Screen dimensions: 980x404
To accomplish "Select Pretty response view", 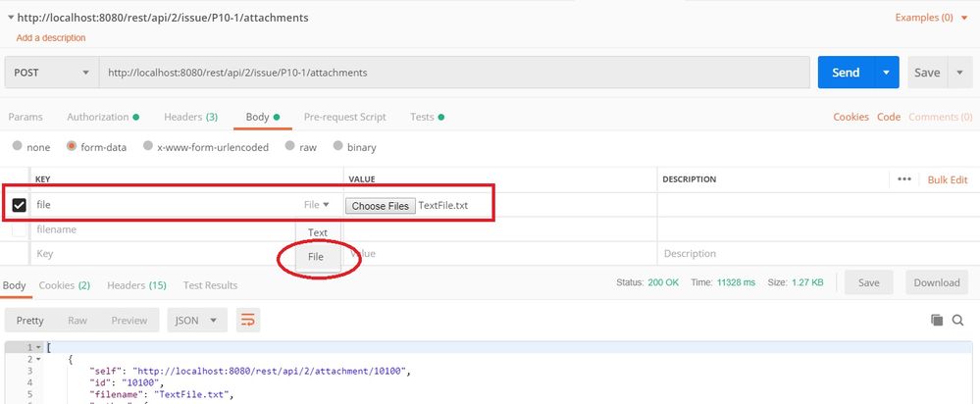I will pyautogui.click(x=30, y=321).
